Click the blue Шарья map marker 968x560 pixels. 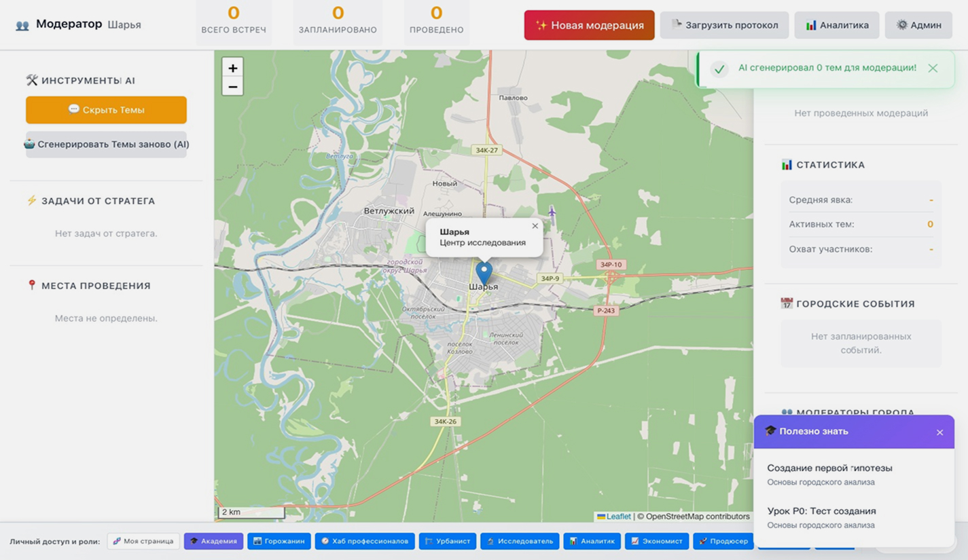(484, 272)
